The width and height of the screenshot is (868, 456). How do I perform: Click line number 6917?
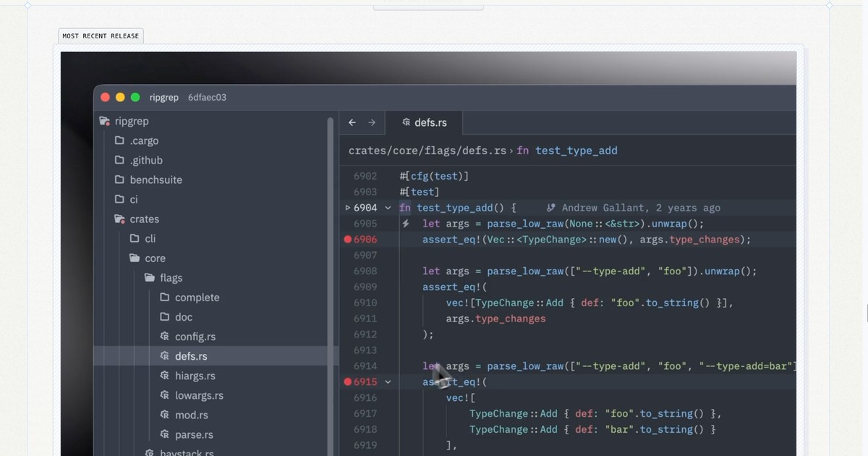365,413
